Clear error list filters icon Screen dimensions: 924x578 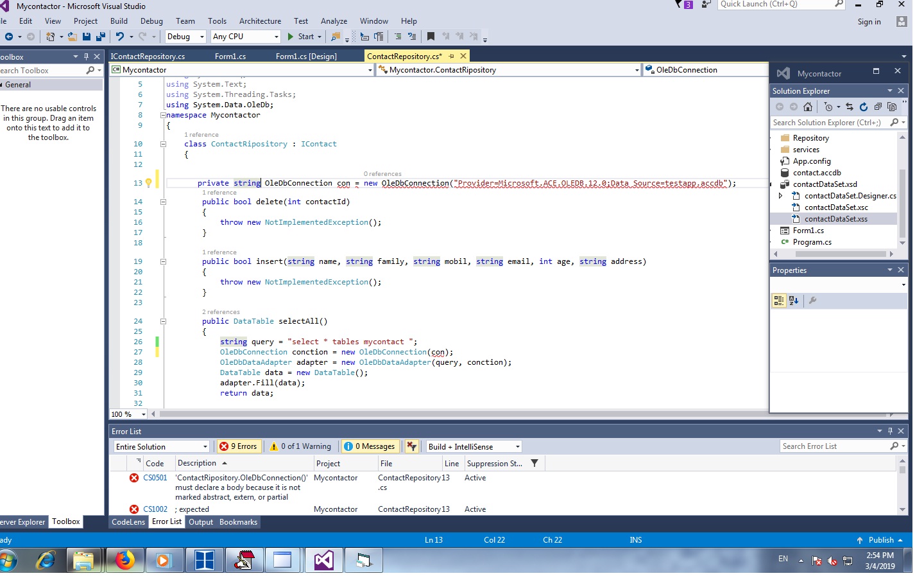point(412,446)
